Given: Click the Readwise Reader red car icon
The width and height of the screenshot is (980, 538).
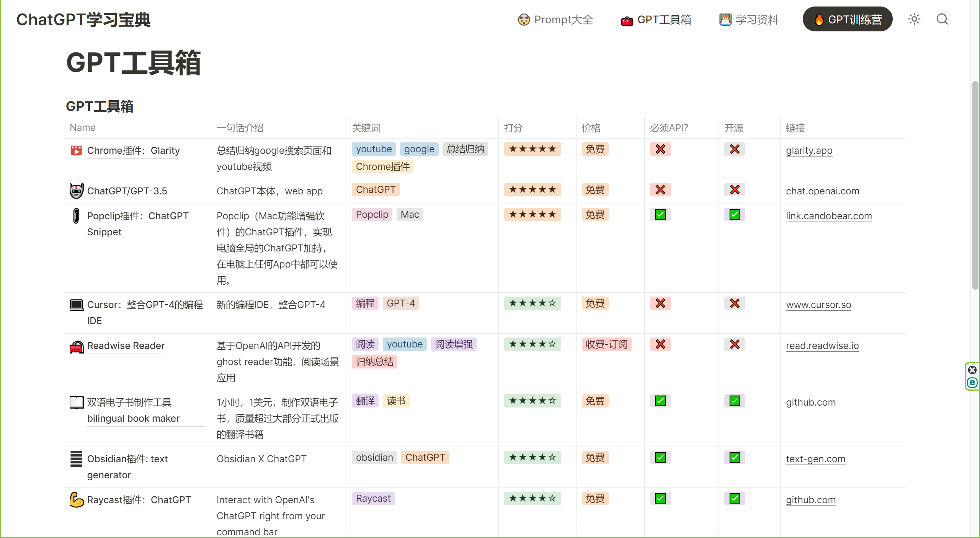Looking at the screenshot, I should (76, 347).
